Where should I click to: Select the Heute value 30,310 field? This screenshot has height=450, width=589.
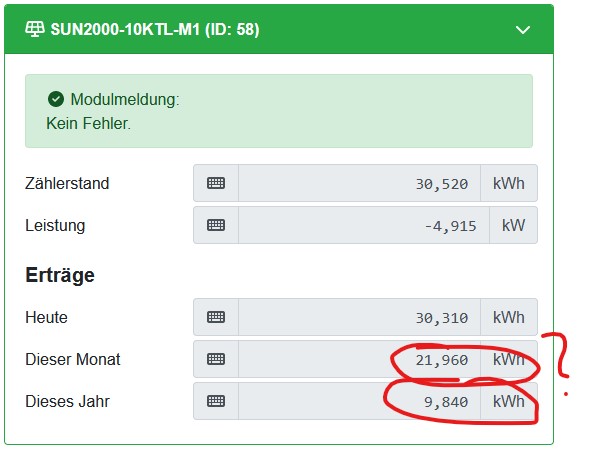click(359, 317)
